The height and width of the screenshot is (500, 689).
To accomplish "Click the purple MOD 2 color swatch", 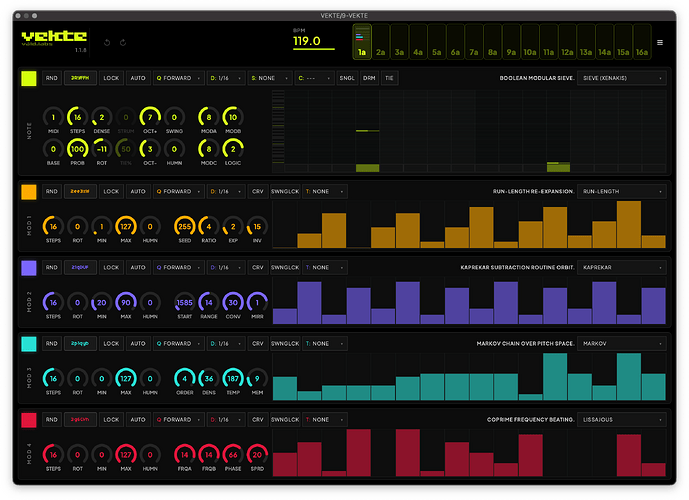I will tap(29, 268).
